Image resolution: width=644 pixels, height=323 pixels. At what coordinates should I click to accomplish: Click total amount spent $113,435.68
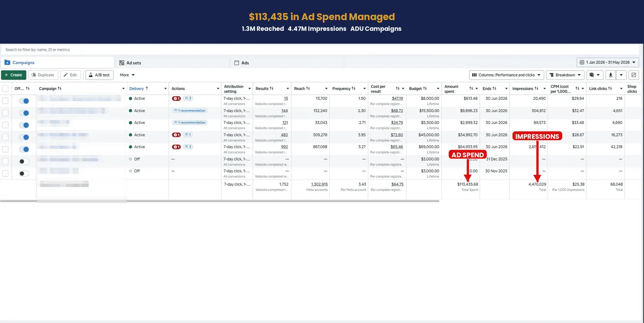(467, 184)
